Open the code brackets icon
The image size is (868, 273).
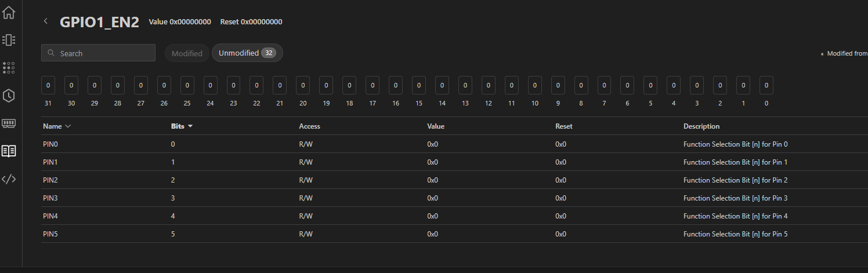coord(9,179)
